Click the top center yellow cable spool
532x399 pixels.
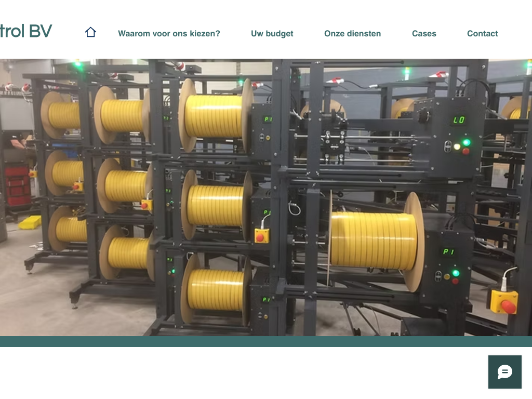click(x=214, y=116)
